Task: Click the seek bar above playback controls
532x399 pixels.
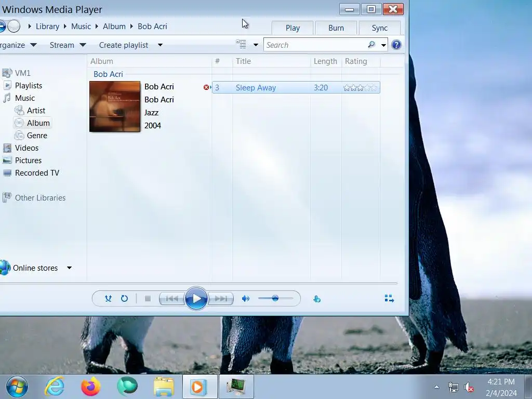Action: (x=198, y=283)
